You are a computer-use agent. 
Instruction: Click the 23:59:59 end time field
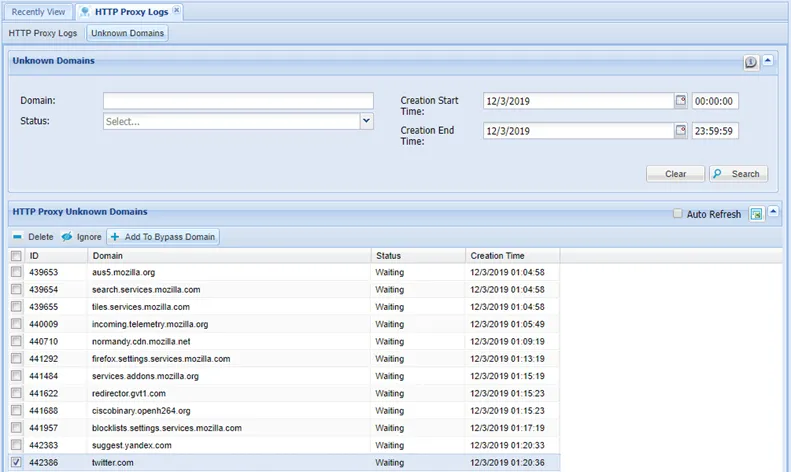pos(715,131)
